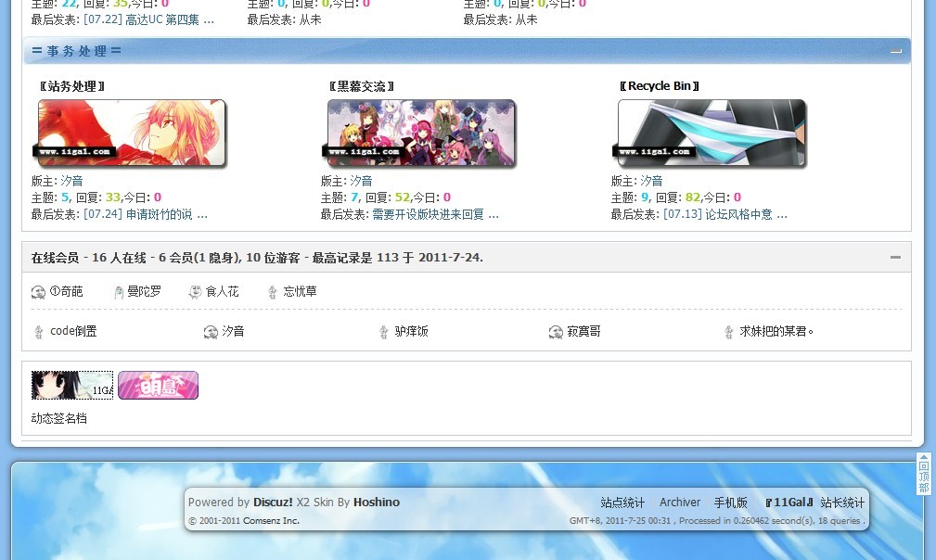This screenshot has height=560, width=936.
Task: Open the Recycle Bin forum banner image
Action: click(712, 133)
